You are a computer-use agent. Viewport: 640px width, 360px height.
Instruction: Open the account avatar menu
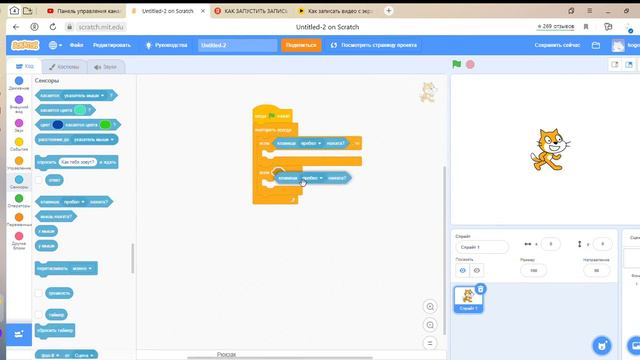(x=618, y=45)
